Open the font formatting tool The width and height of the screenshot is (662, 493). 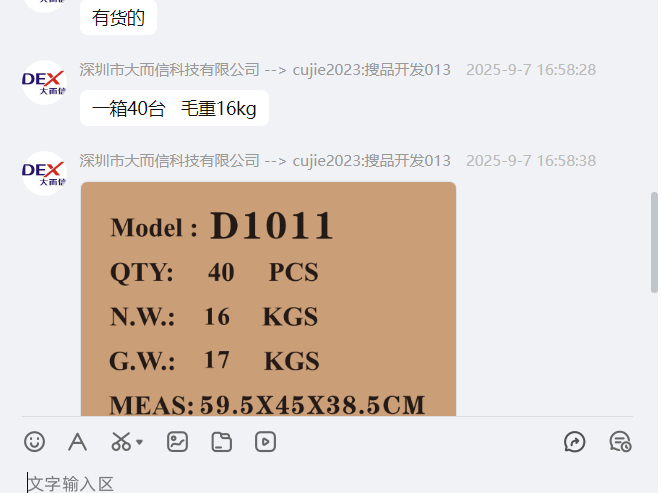pyautogui.click(x=78, y=442)
